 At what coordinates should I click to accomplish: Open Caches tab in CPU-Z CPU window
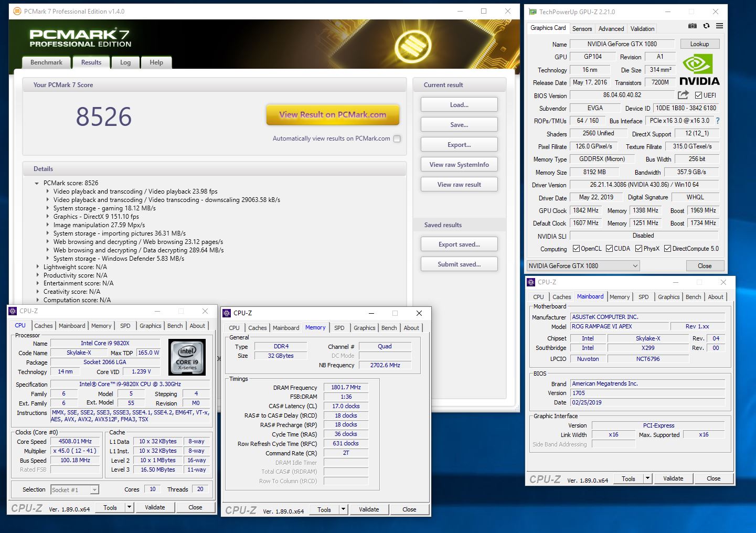(44, 326)
